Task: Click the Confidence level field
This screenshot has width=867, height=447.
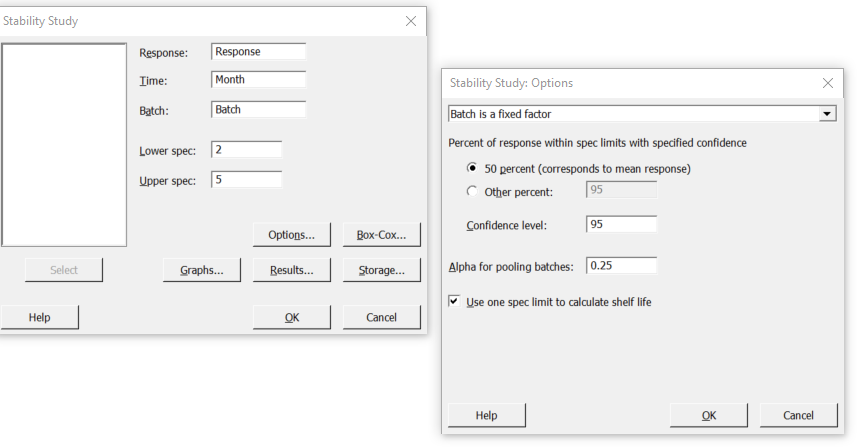Action: [x=621, y=224]
